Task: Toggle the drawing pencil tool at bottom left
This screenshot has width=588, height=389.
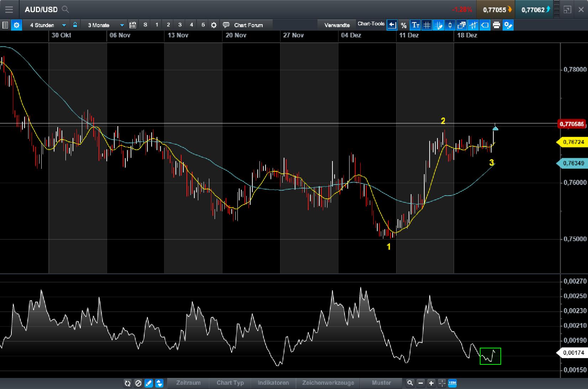Action: click(149, 384)
